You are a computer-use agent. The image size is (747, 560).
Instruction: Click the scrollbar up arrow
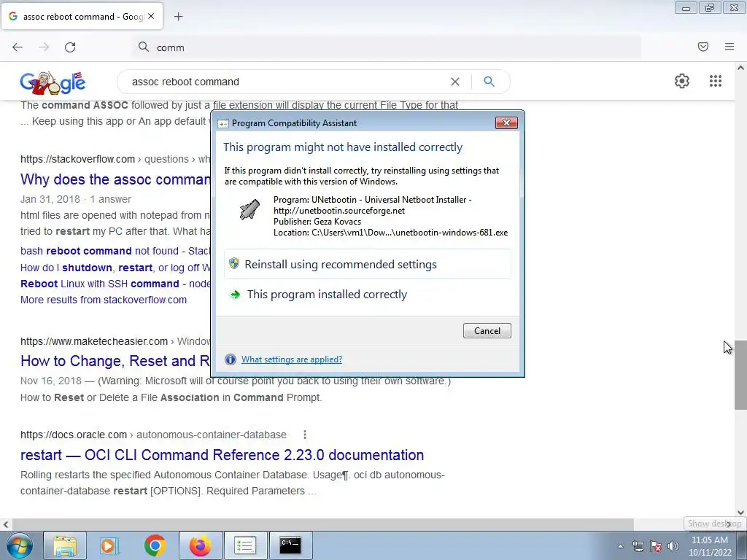(x=740, y=68)
